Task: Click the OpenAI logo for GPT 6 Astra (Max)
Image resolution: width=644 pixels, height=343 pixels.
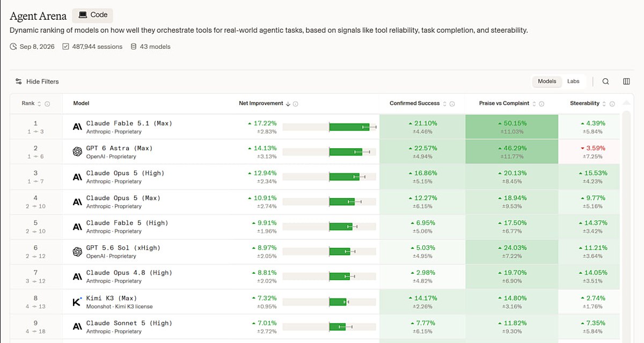Action: (x=77, y=152)
